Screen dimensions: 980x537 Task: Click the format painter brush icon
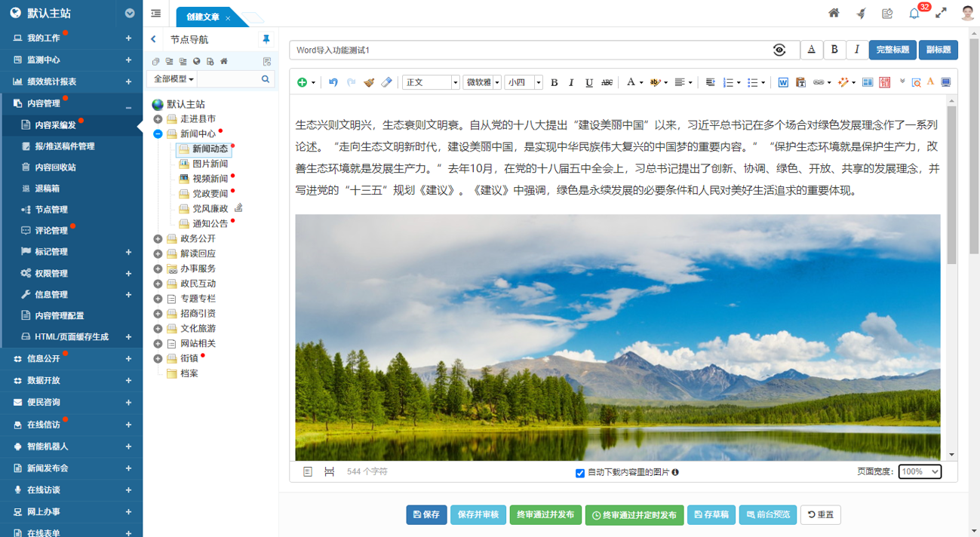point(367,82)
